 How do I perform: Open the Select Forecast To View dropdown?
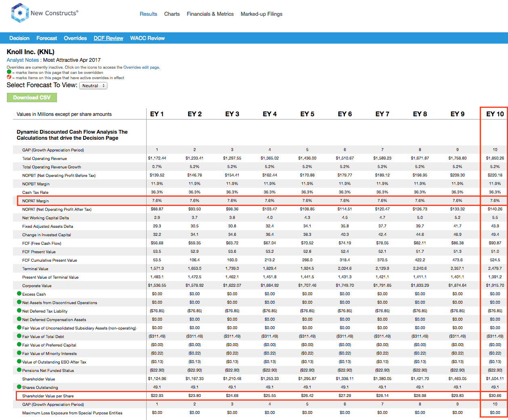93,86
